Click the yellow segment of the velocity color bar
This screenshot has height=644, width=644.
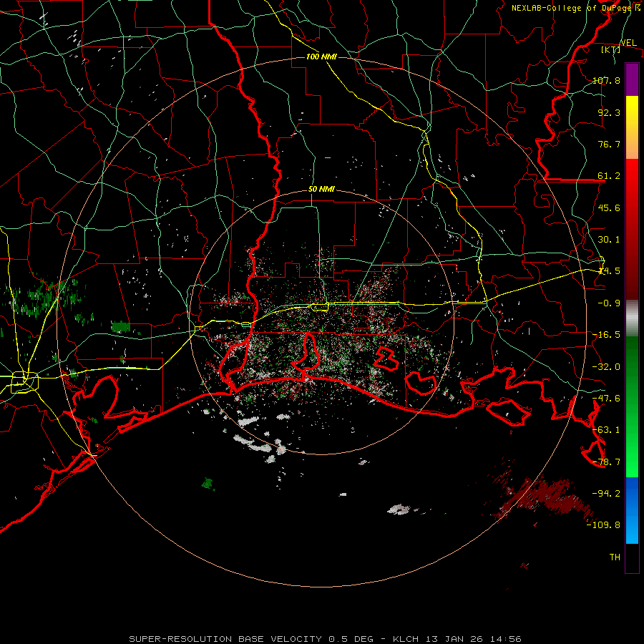tap(632, 127)
